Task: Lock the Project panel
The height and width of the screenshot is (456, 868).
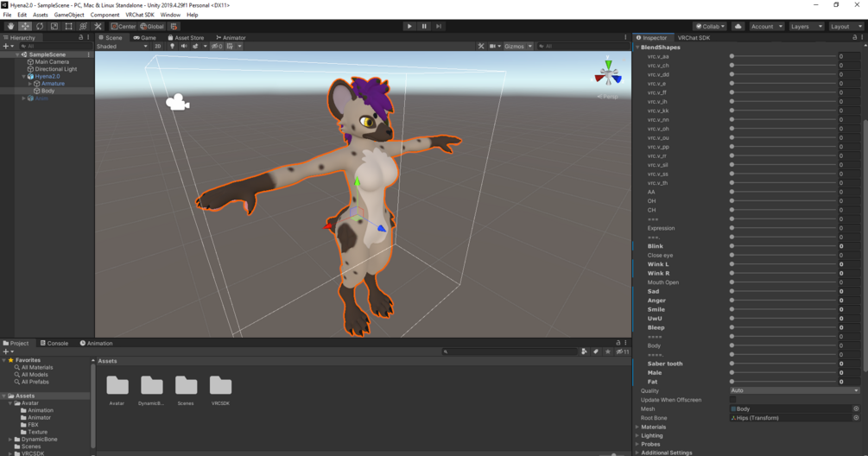Action: point(618,343)
